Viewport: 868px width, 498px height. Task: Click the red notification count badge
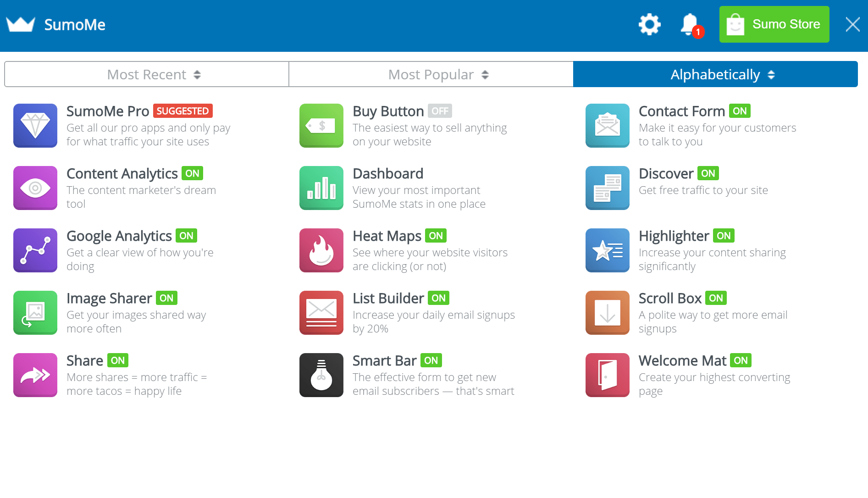click(x=698, y=32)
